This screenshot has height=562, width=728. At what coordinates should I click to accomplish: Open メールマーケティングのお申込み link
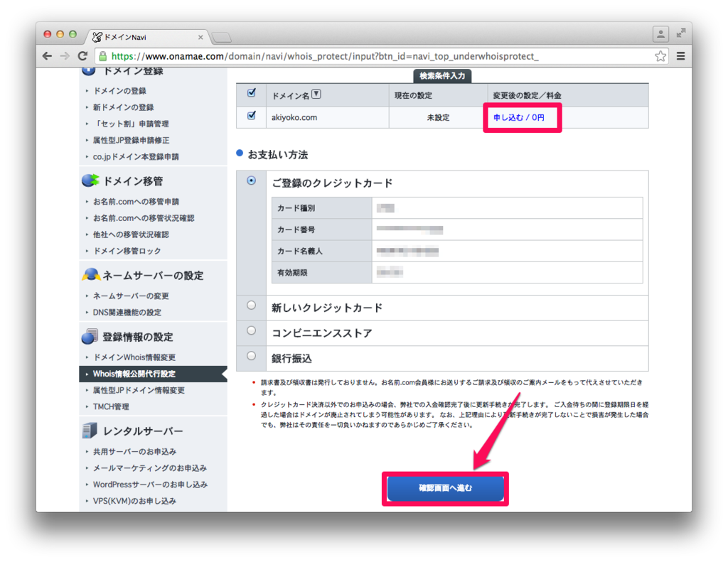pos(150,468)
